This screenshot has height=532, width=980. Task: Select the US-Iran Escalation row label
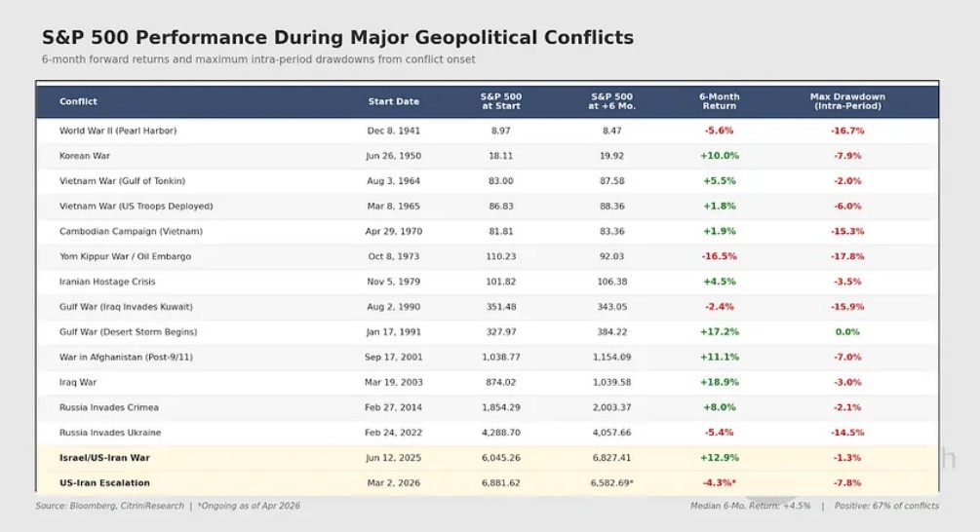point(104,483)
